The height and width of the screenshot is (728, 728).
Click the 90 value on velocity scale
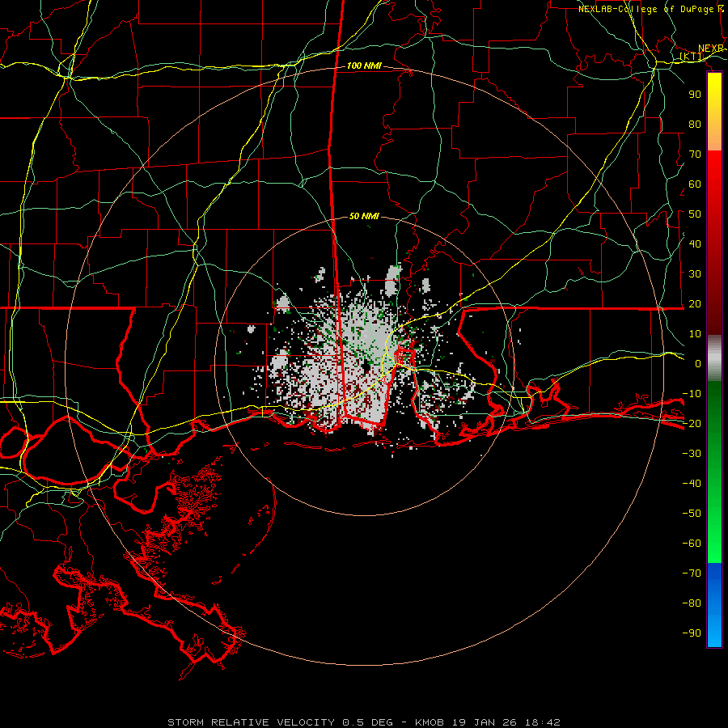tap(695, 95)
